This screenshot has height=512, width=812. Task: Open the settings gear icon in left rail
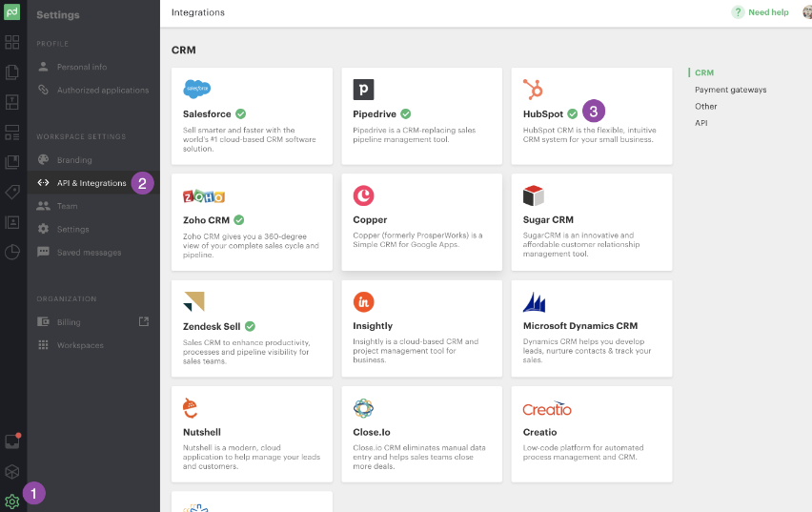click(x=11, y=502)
